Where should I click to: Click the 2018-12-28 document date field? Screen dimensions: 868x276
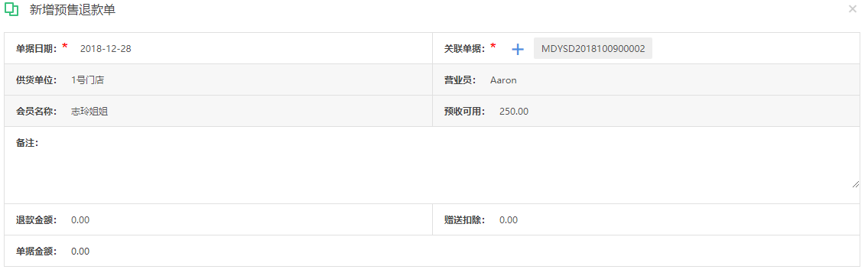click(x=106, y=48)
